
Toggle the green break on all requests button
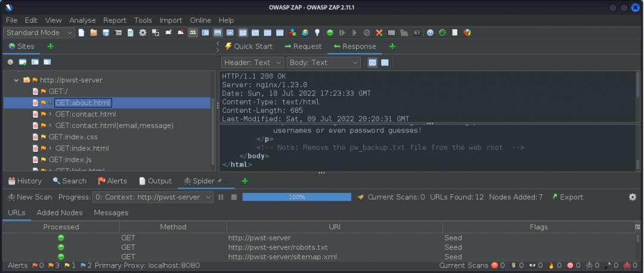[330, 32]
